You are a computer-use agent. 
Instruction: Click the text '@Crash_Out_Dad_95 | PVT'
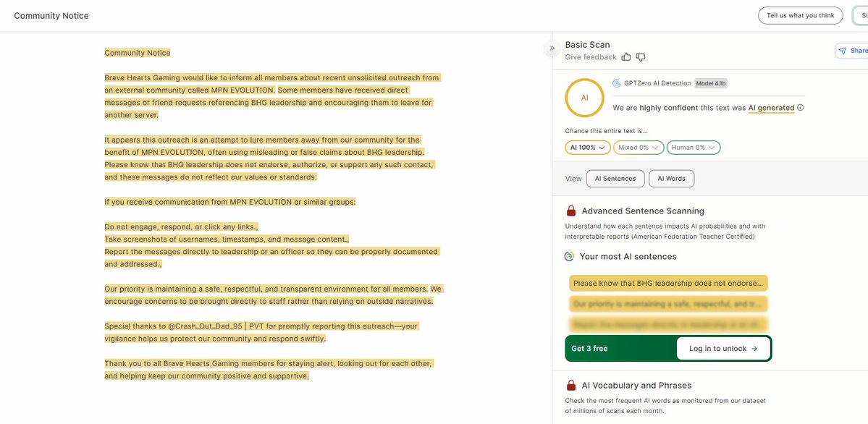point(215,326)
